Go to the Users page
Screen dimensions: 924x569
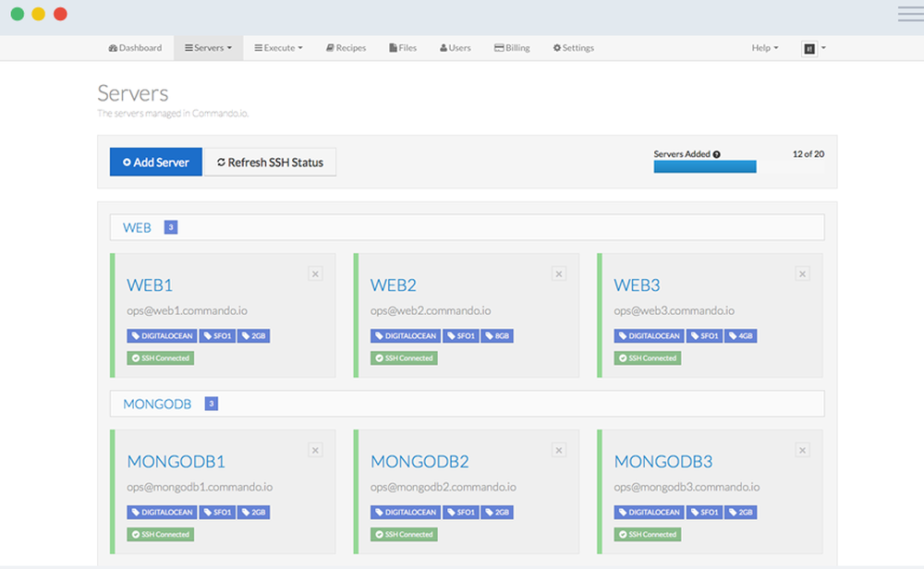455,48
